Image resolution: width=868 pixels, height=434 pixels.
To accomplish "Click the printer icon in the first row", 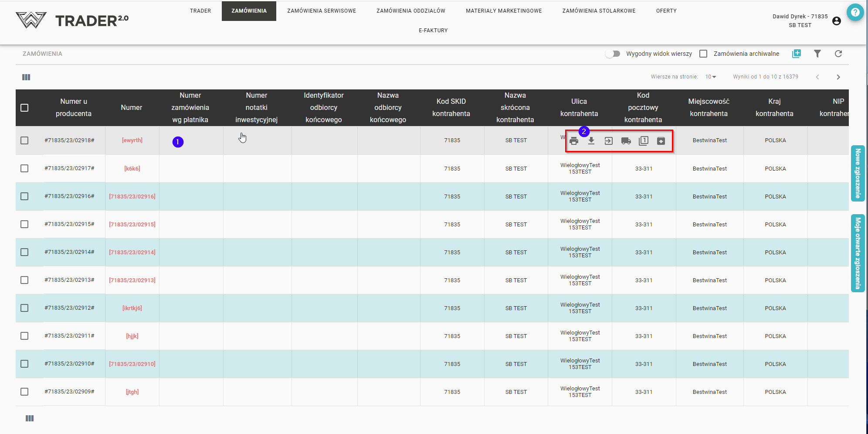I will (x=574, y=141).
